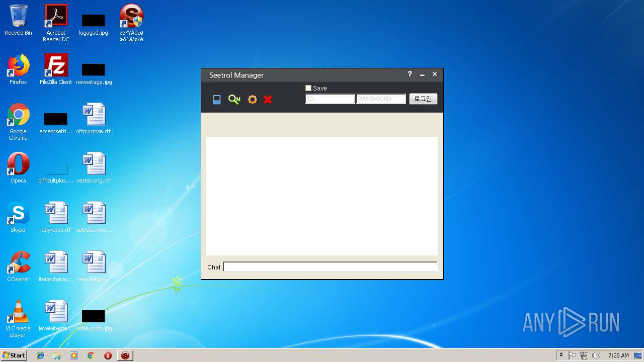The image size is (644, 362).
Task: Open Windows Explorer from taskbar
Action: [x=57, y=355]
